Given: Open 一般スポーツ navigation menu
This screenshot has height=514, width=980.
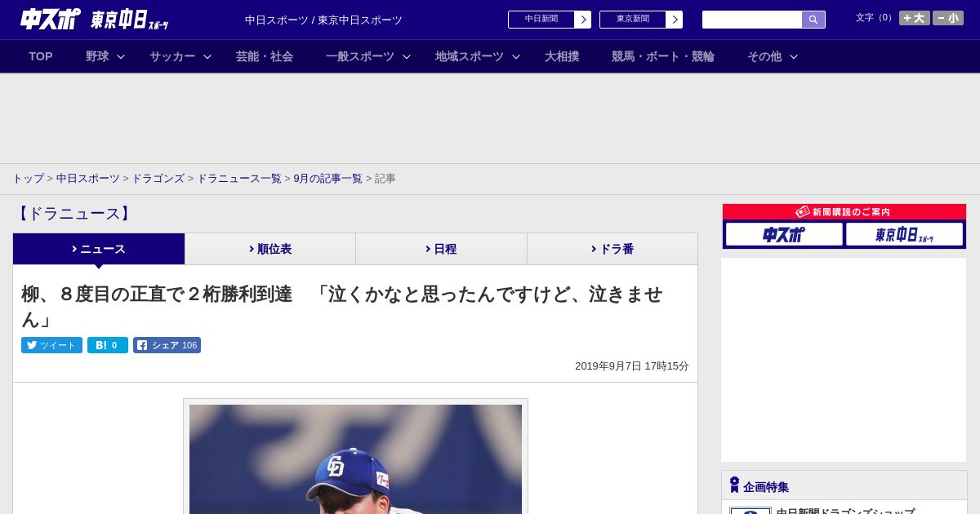Looking at the screenshot, I should 360,56.
